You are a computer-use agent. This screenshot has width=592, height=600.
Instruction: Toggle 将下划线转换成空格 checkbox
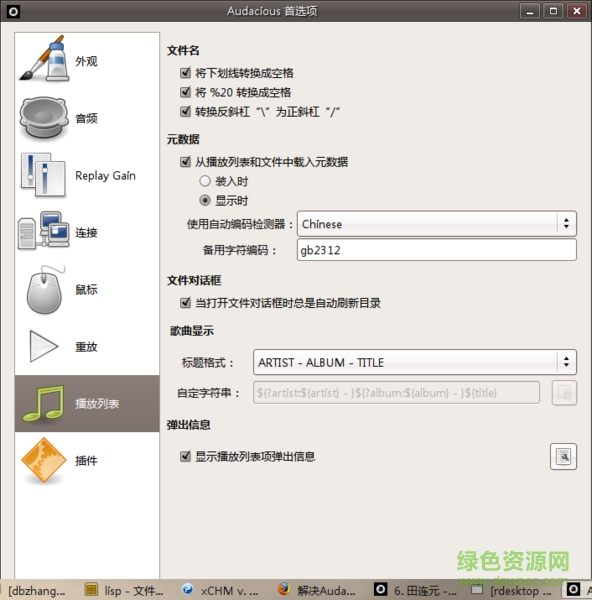pyautogui.click(x=185, y=73)
